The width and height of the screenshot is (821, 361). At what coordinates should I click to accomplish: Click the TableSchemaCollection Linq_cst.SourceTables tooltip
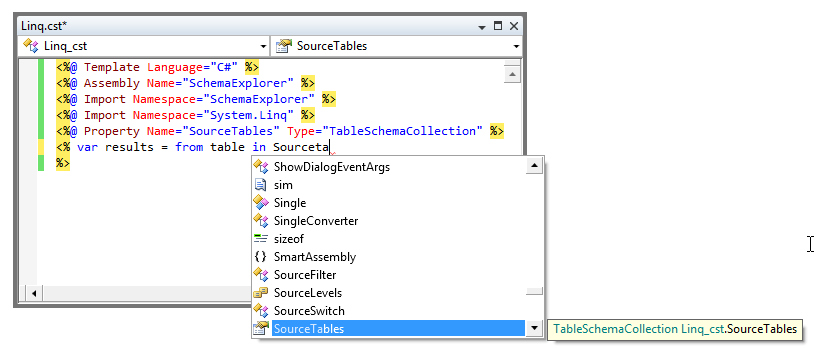coord(675,329)
